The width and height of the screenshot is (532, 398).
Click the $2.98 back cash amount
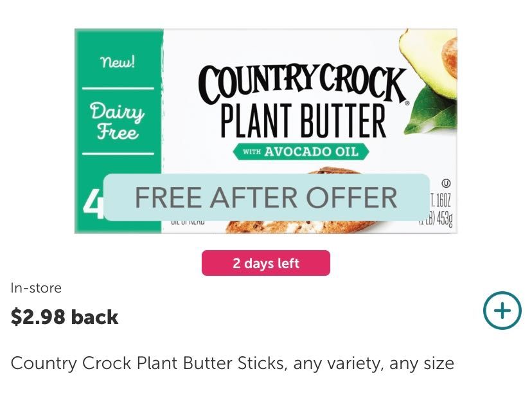[64, 317]
